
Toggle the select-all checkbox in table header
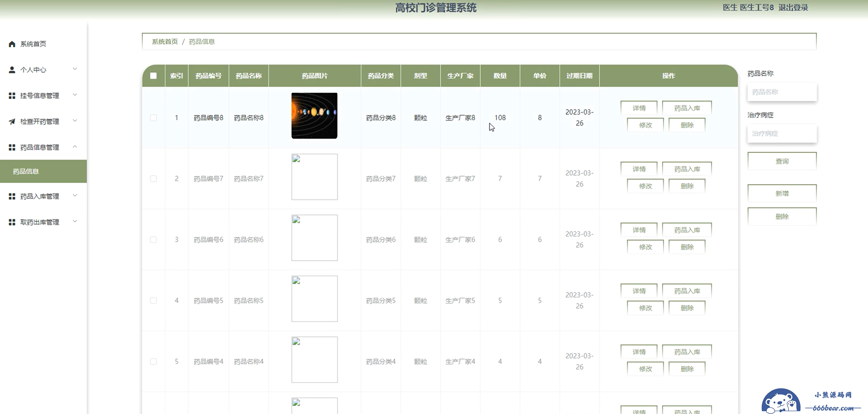(x=153, y=76)
